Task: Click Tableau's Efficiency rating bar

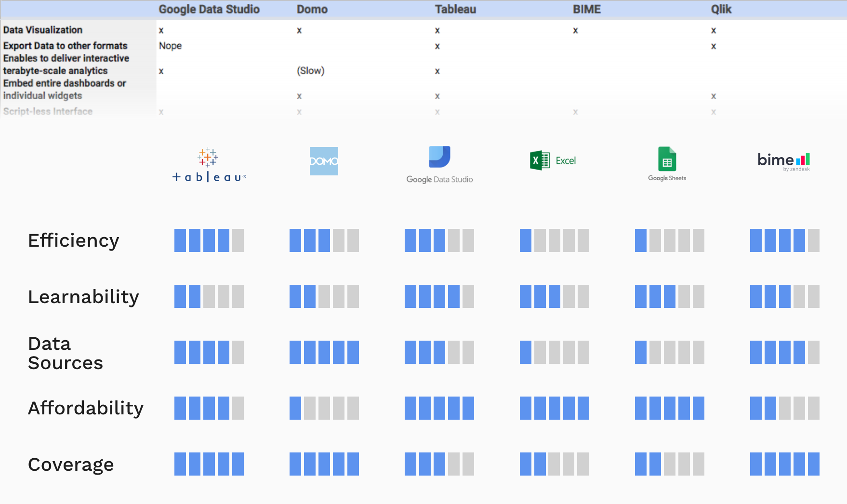Action: [x=209, y=240]
